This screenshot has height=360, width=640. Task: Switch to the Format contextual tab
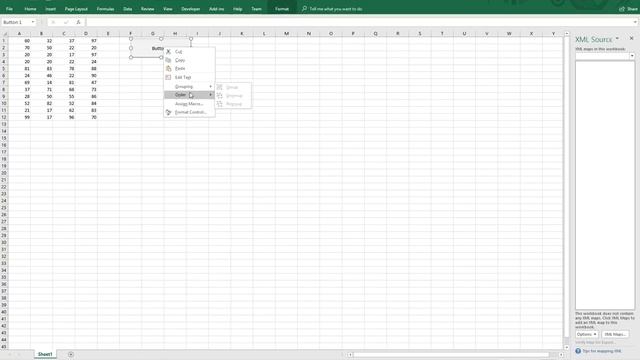pos(282,9)
